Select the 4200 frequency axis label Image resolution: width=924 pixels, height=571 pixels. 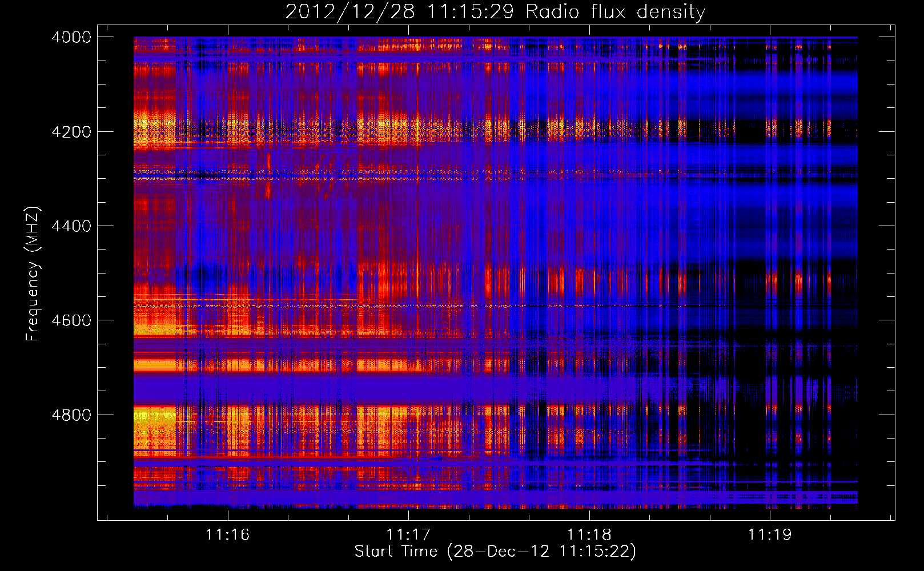click(x=71, y=132)
